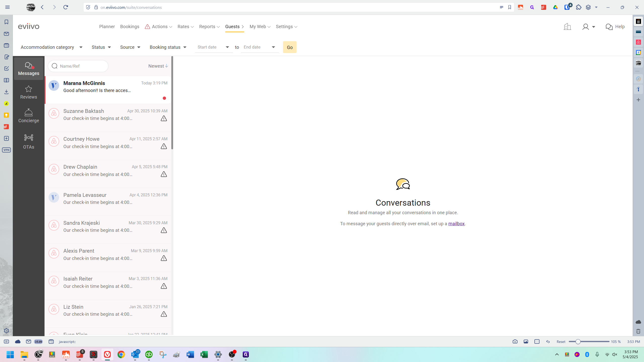The width and height of the screenshot is (644, 362).
Task: Go back with browser back arrow
Action: point(43,7)
